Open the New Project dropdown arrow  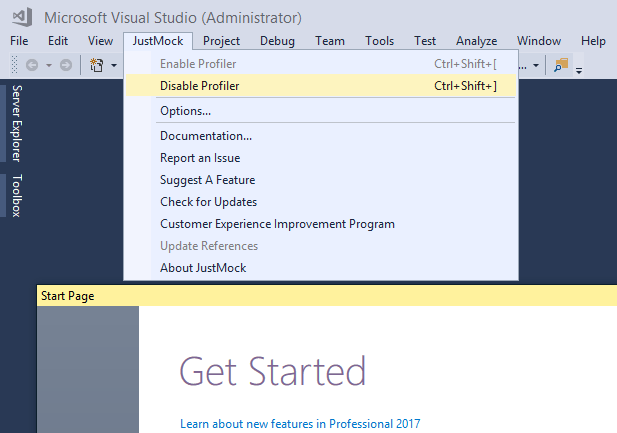[x=114, y=65]
